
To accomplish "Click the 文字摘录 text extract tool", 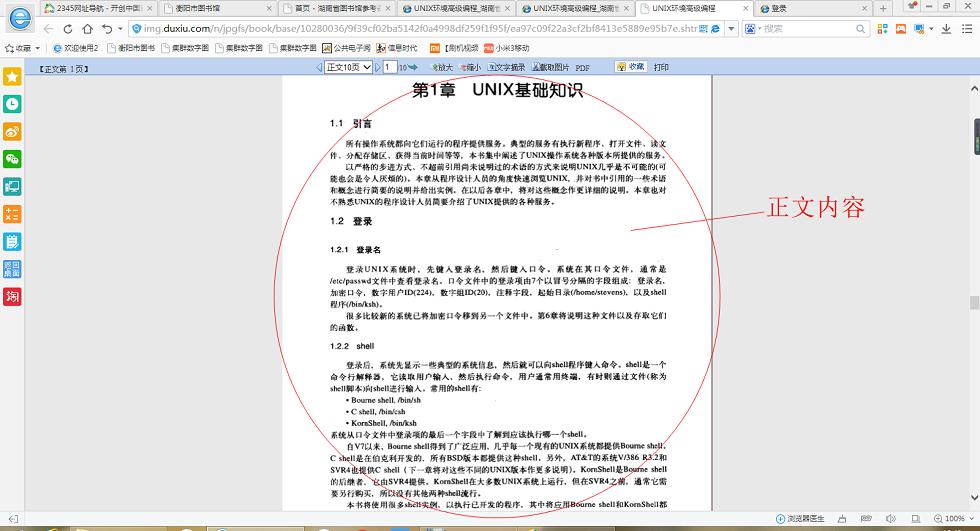I will [507, 67].
